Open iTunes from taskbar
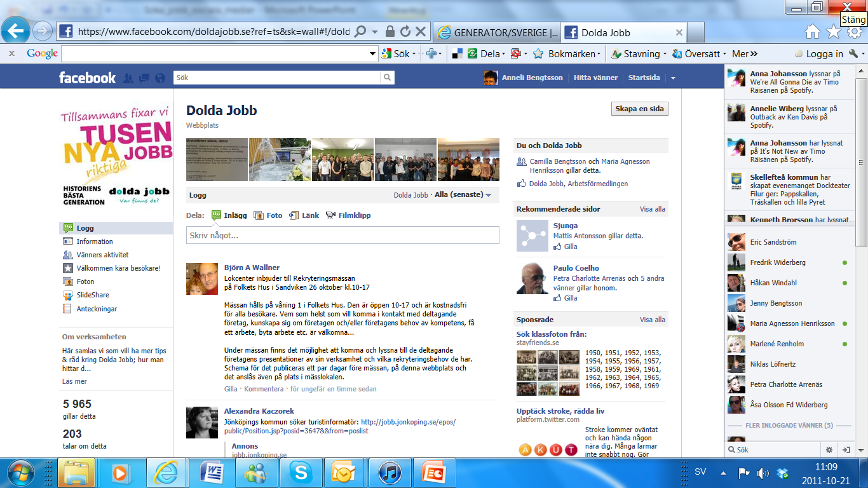This screenshot has width=868, height=488. [390, 473]
